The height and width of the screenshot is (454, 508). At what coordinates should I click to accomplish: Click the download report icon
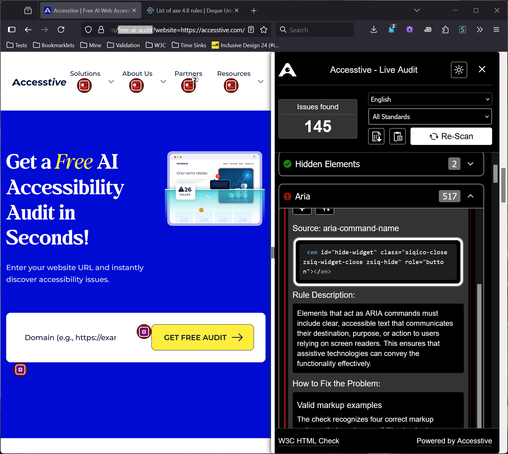pos(376,136)
